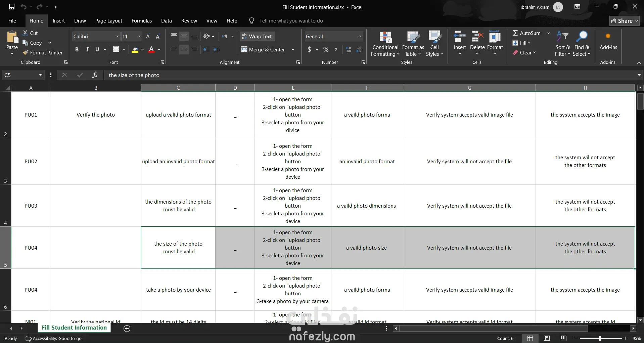The height and width of the screenshot is (343, 644).
Task: Click the Increase Indent icon
Action: coord(217,49)
